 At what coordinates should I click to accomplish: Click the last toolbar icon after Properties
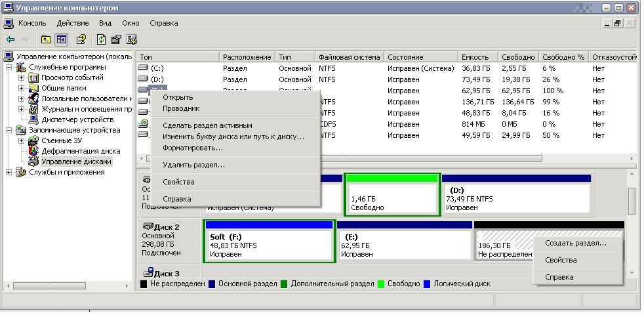[x=132, y=39]
